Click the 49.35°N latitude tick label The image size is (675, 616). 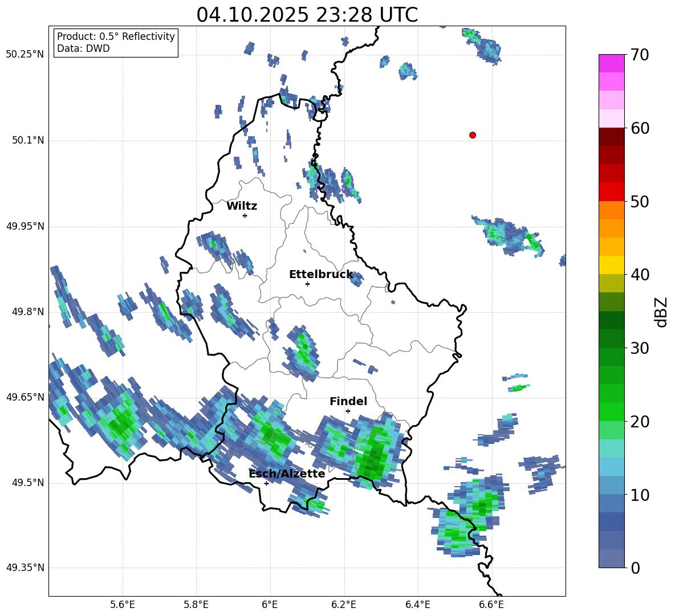(x=25, y=568)
